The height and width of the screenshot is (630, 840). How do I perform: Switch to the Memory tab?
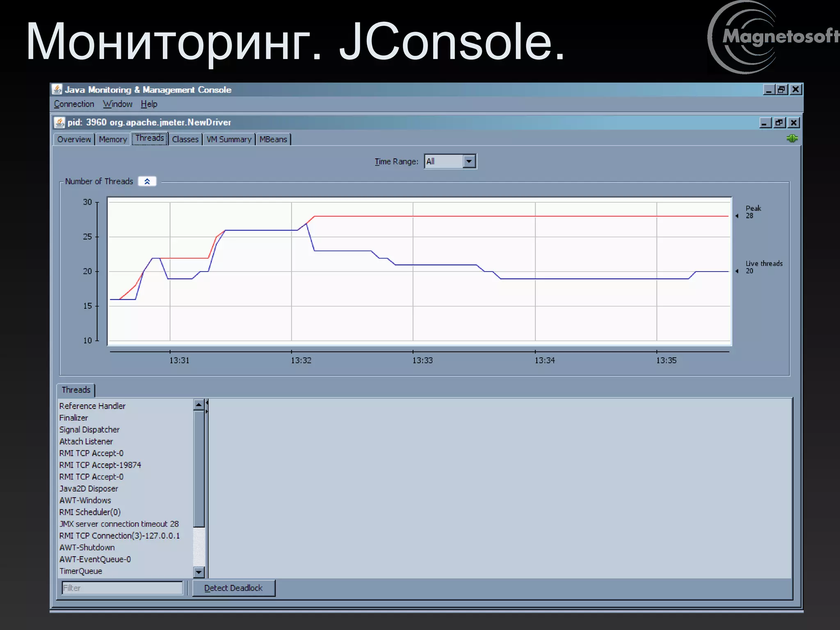113,139
